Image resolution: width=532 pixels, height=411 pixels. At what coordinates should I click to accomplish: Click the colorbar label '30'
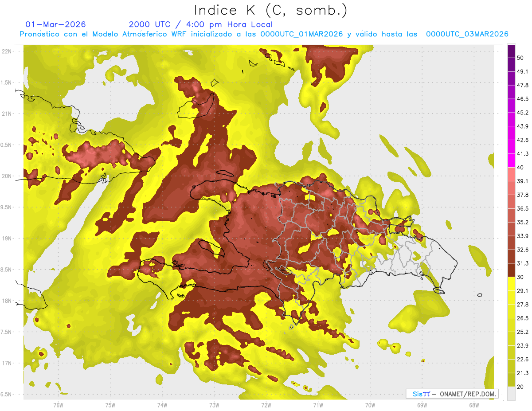click(x=520, y=278)
